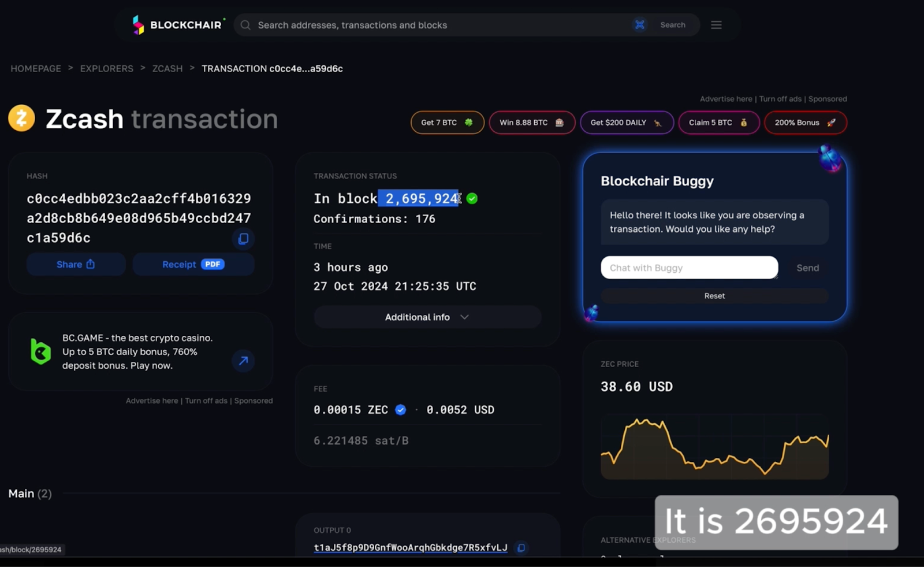The width and height of the screenshot is (924, 567).
Task: Click Turn off ads above promo buttons
Action: [780, 99]
